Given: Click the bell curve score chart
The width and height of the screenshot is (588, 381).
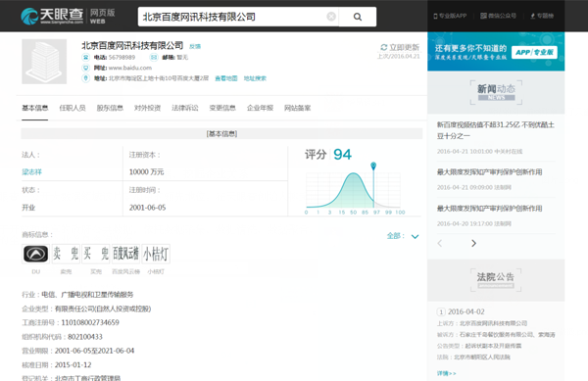Looking at the screenshot, I should (x=353, y=190).
